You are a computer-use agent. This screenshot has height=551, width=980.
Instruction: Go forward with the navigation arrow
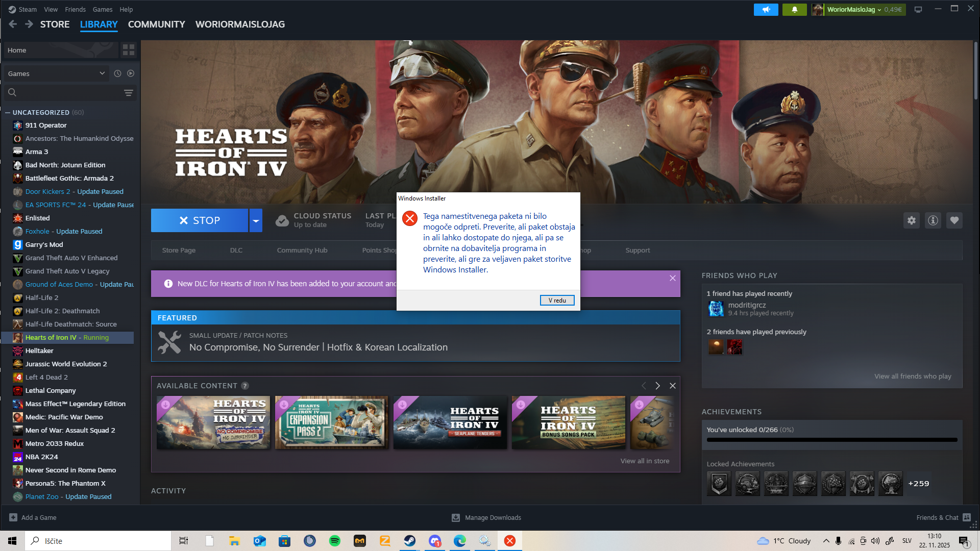click(29, 24)
